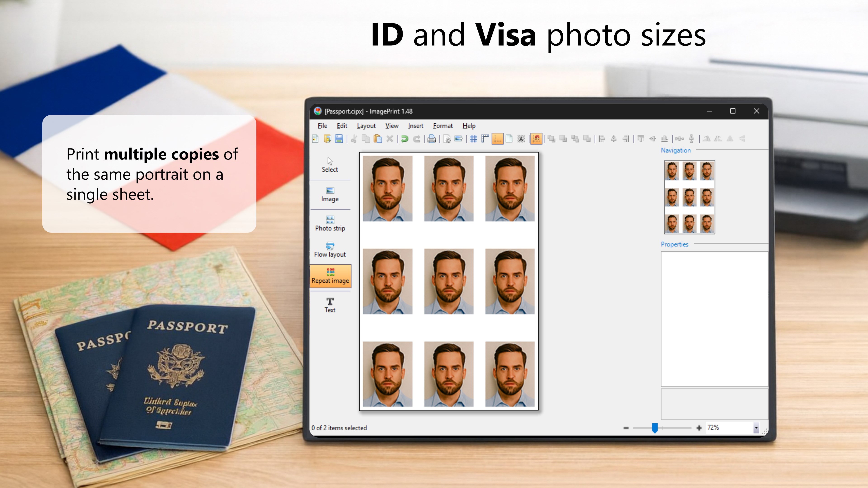Click the zoom out minus button
Image resolution: width=868 pixels, height=488 pixels.
point(626,428)
